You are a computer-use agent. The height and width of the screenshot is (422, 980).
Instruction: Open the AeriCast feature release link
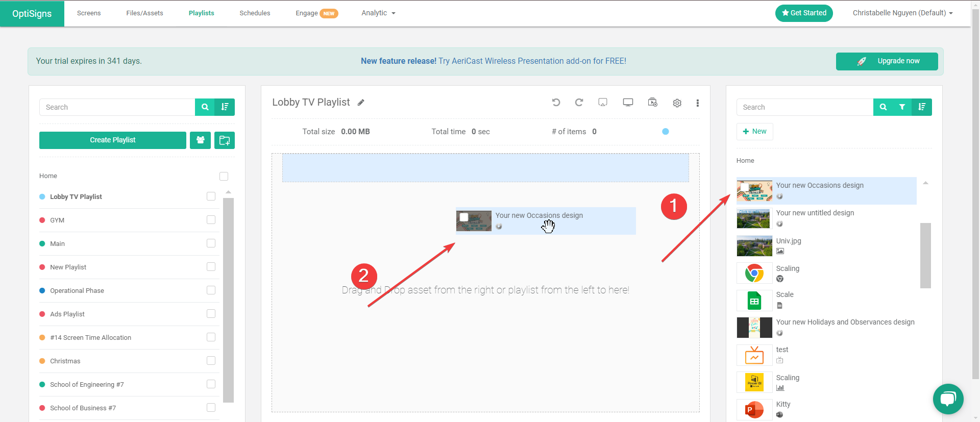(493, 61)
